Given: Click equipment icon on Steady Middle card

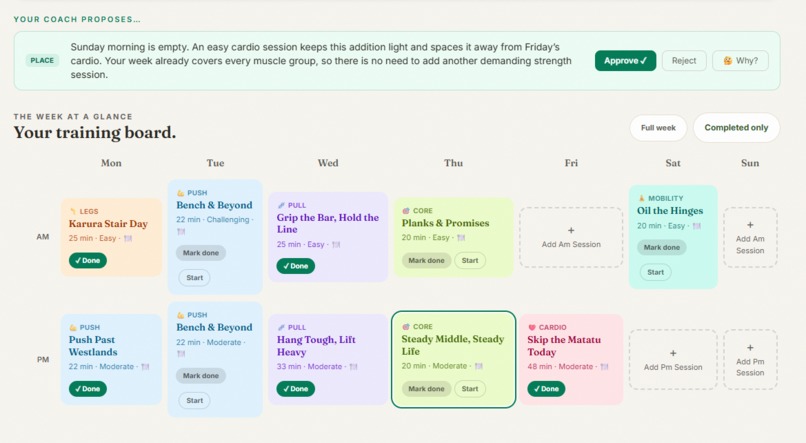Looking at the screenshot, I should (x=479, y=366).
